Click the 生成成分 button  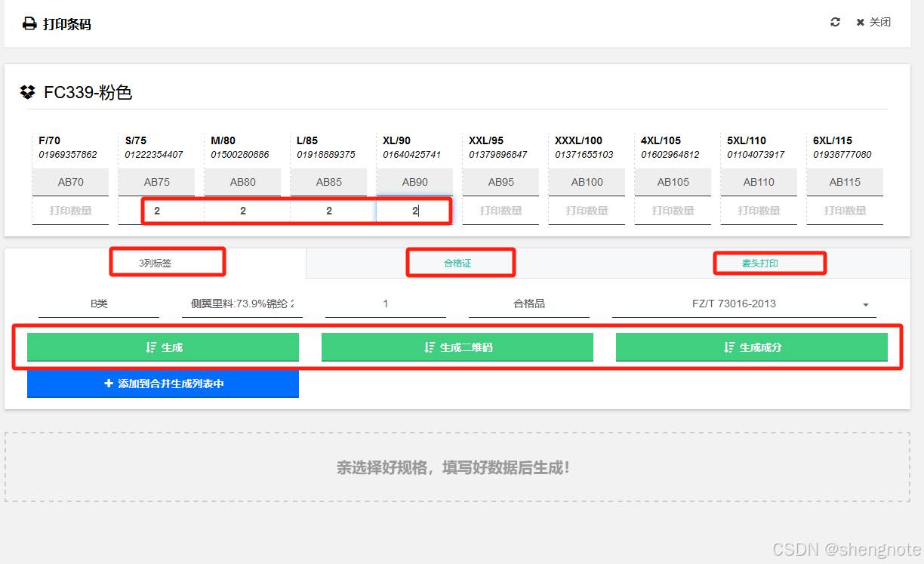tap(752, 347)
